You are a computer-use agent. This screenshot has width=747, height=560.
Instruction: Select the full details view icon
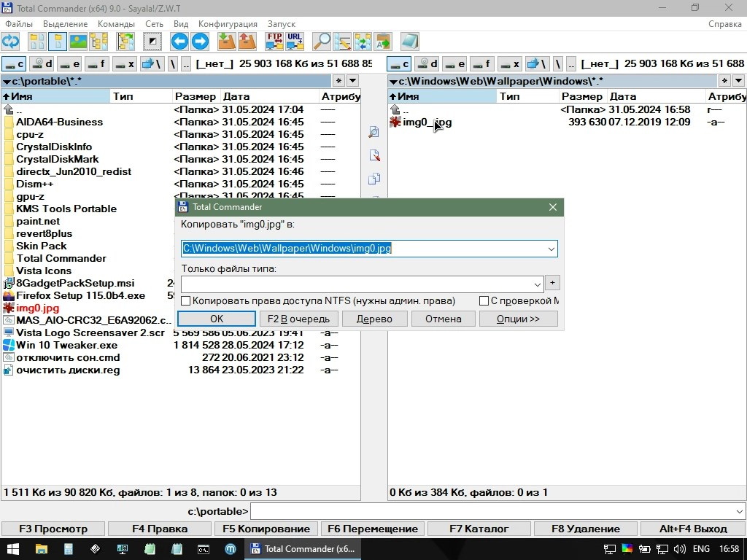(x=58, y=42)
